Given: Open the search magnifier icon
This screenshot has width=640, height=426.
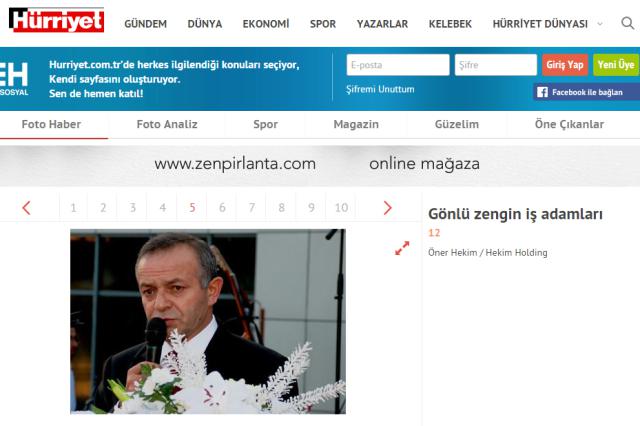Looking at the screenshot, I should (627, 23).
